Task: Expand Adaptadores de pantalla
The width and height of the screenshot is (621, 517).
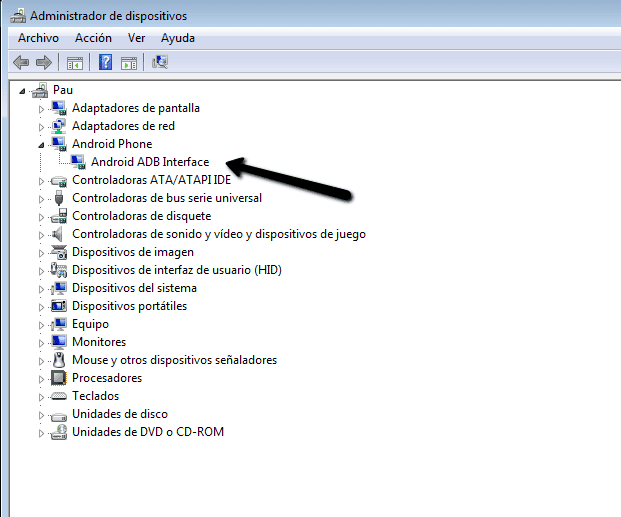Action: [x=41, y=109]
